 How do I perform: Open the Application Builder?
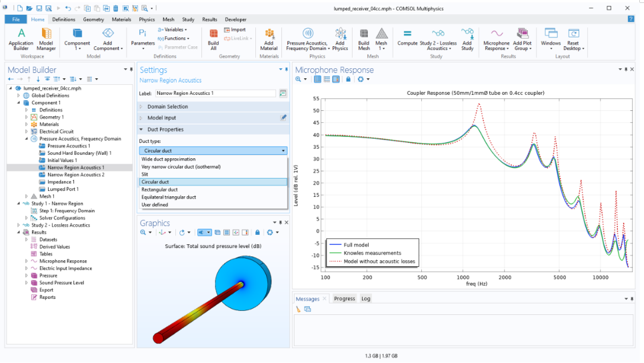(x=21, y=39)
